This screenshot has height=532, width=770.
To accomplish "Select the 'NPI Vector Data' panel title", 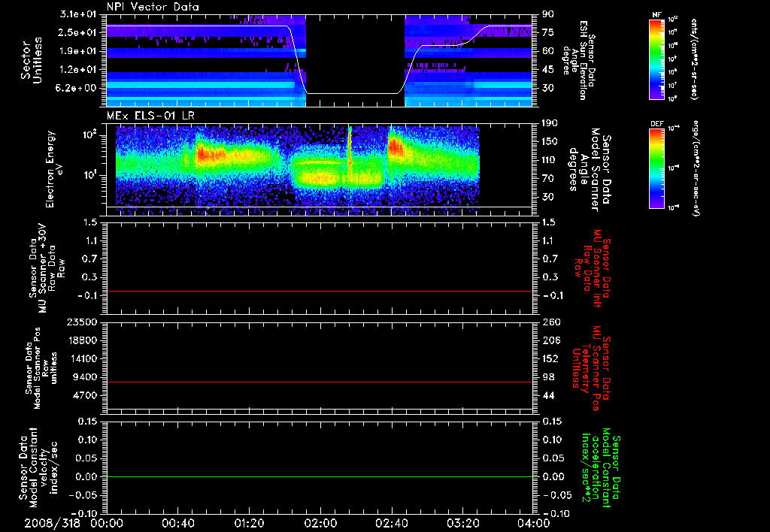I will tap(153, 7).
